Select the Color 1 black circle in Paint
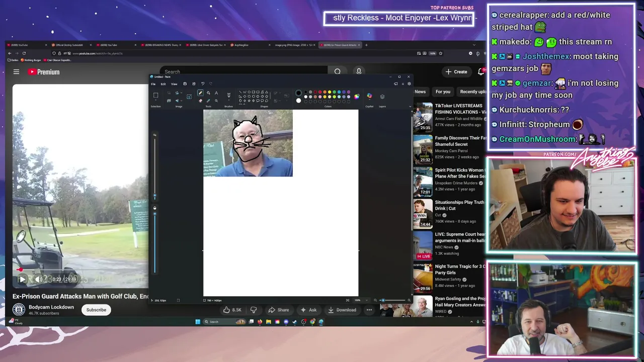Image resolution: width=644 pixels, height=362 pixels. click(298, 93)
